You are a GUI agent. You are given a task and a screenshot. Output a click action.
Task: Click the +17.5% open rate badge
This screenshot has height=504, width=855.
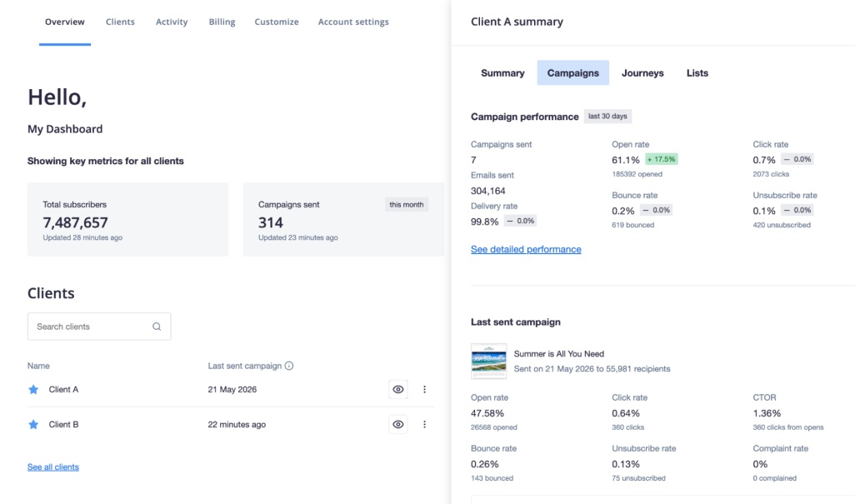coord(662,159)
